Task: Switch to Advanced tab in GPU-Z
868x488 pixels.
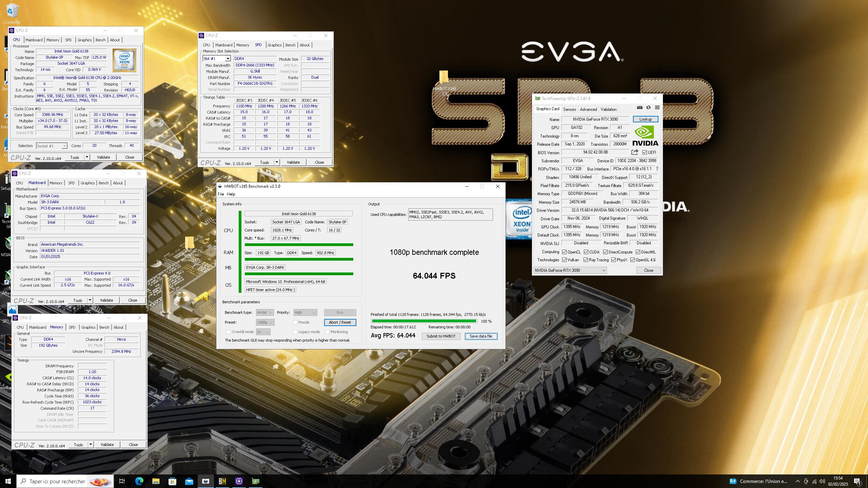Action: point(588,109)
